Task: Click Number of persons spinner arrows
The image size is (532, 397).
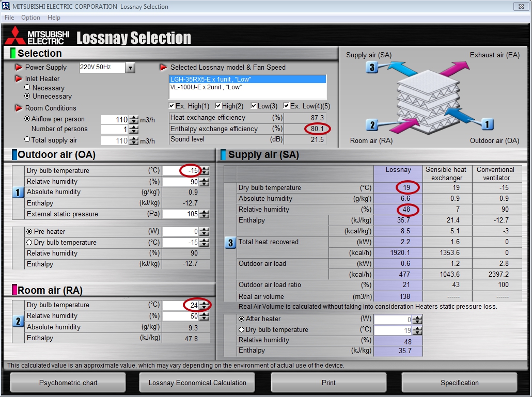Action: pyautogui.click(x=134, y=130)
